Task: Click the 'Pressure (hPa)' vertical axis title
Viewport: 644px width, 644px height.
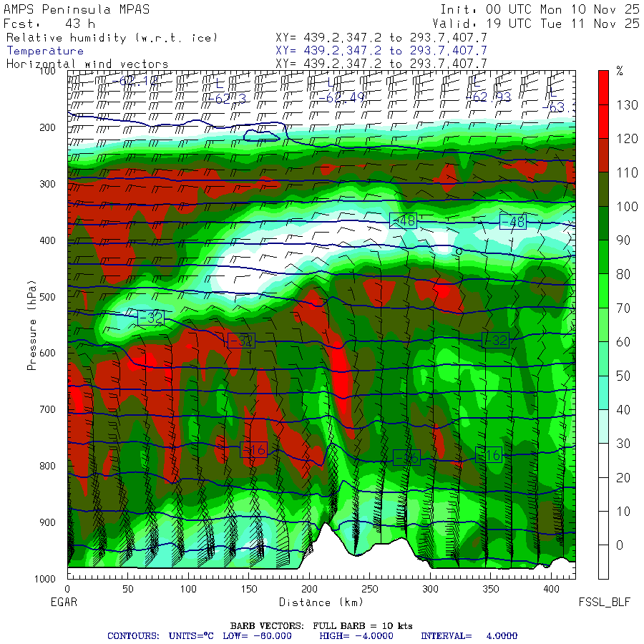Action: tap(31, 326)
